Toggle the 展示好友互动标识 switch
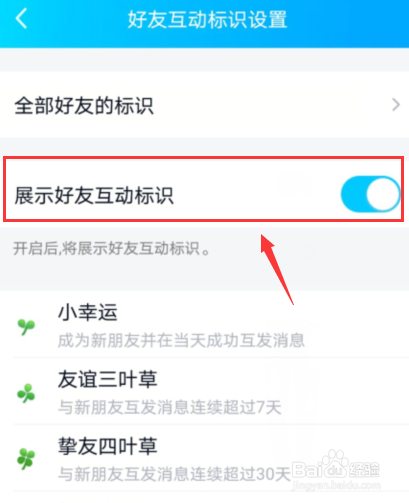The width and height of the screenshot is (409, 503). pyautogui.click(x=370, y=194)
